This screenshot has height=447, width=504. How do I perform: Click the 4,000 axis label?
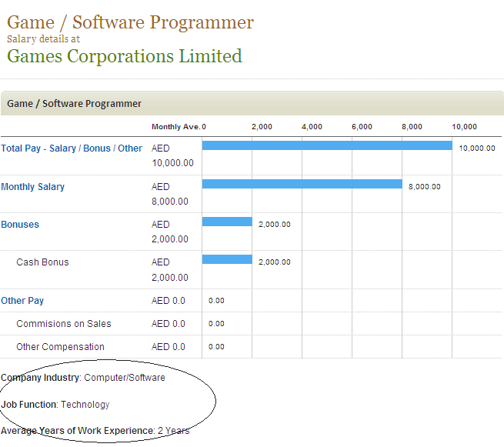(312, 127)
